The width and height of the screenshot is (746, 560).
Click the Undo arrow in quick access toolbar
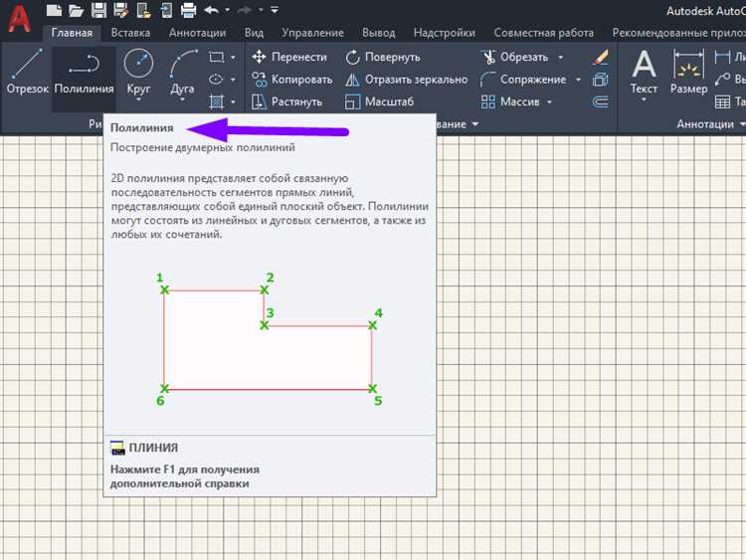pos(211,10)
